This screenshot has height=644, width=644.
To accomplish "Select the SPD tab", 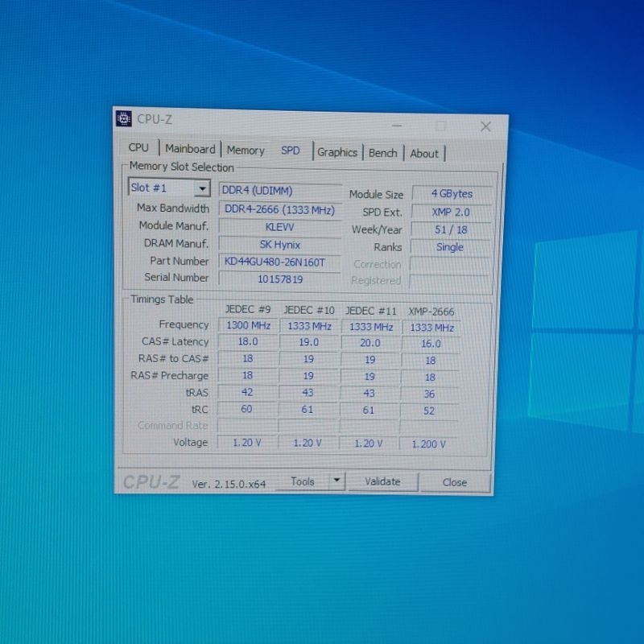I will (291, 151).
